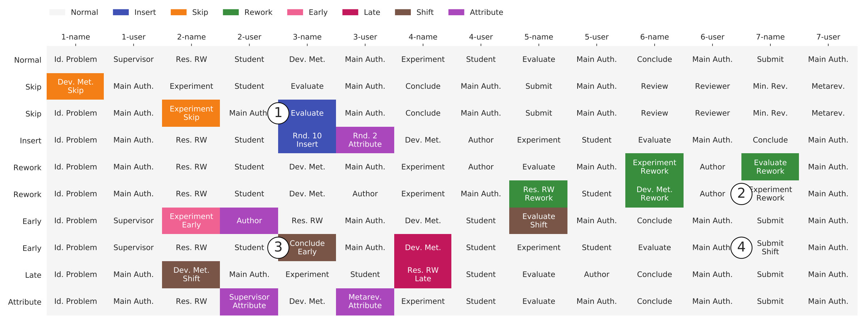Click the circled number 4 marker

click(x=741, y=247)
